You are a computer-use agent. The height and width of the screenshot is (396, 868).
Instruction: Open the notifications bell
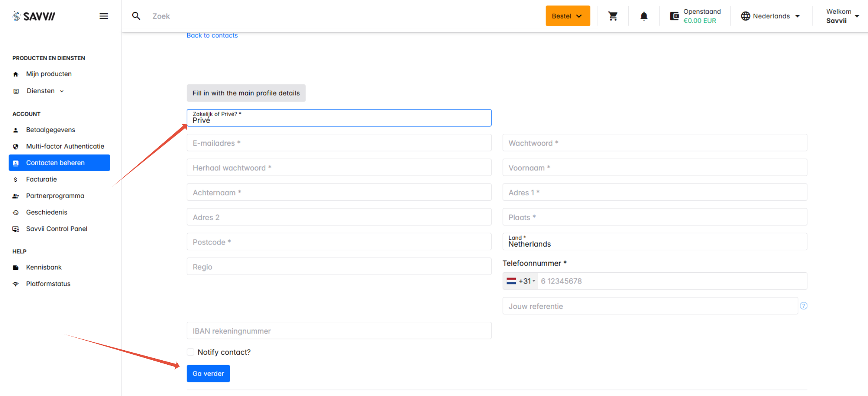644,16
